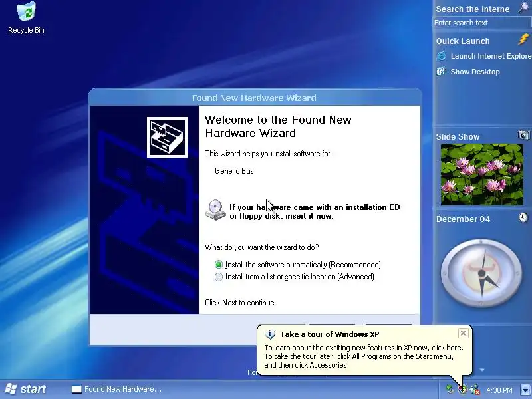Screen dimensions: 532x399
Task: Click the Quick Launch lightning bolt icon
Action: click(523, 39)
